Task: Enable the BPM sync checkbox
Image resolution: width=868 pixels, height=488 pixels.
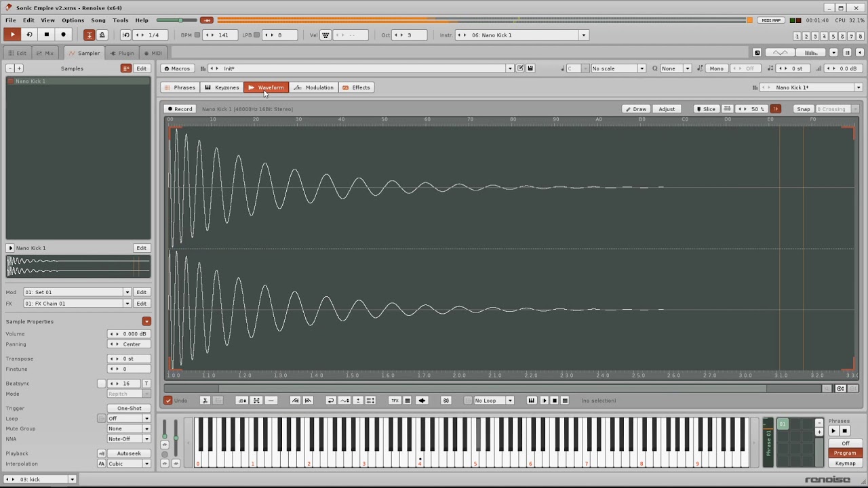Action: click(197, 35)
